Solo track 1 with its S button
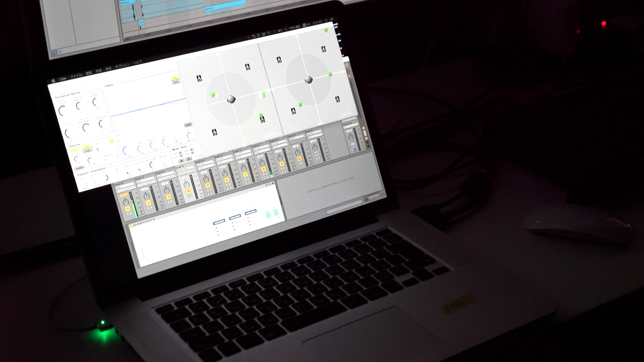Image resolution: width=644 pixels, height=362 pixels. pos(129,214)
